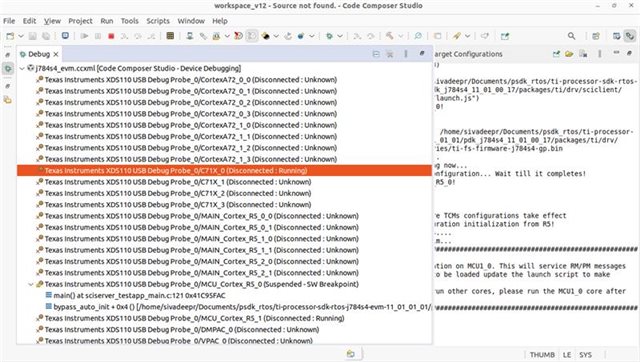Click the export icon at toolbar end
Screen dimensions: 640x362
point(505,36)
